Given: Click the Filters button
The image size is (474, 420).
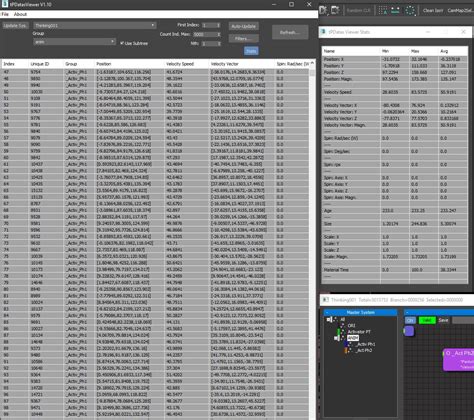Looking at the screenshot, I should (x=243, y=39).
